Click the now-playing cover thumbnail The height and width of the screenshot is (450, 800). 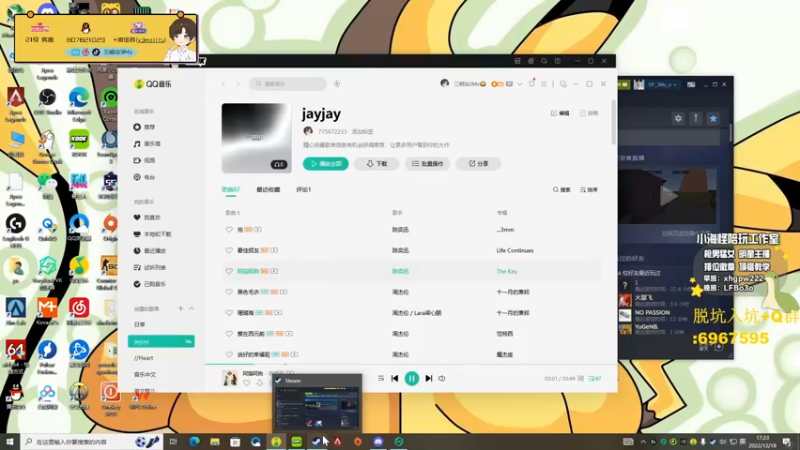[x=230, y=378]
